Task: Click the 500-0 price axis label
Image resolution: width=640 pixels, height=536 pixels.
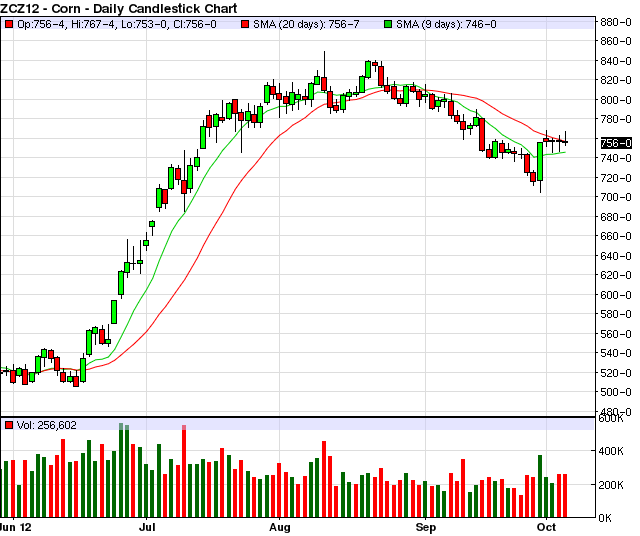Action: click(616, 392)
